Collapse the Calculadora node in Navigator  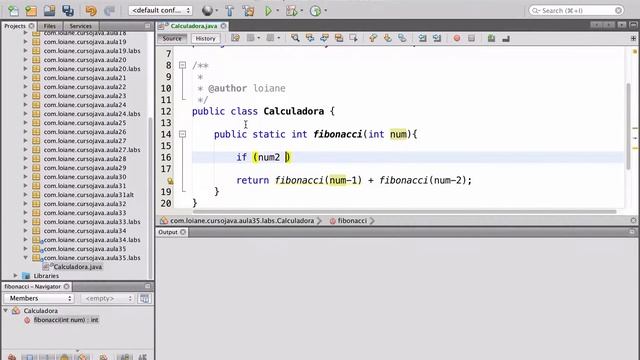coord(6,311)
